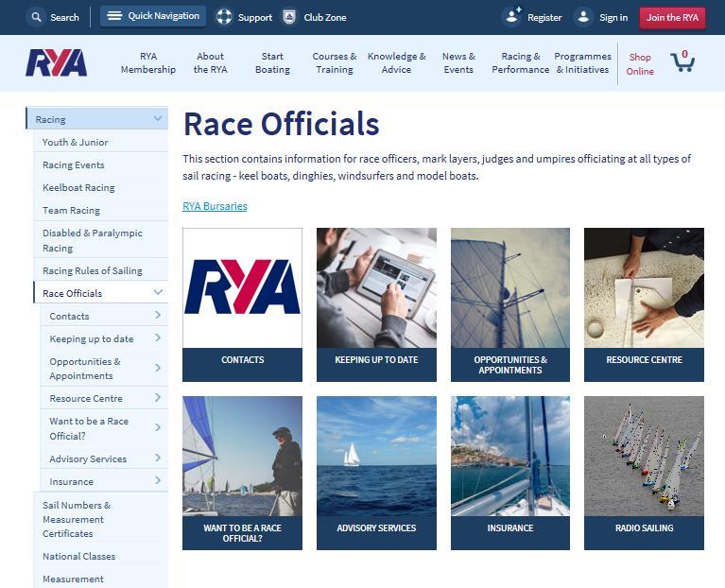Expand the Insurance sidebar arrow
Viewport: 725px width, 588px height.
(x=158, y=480)
